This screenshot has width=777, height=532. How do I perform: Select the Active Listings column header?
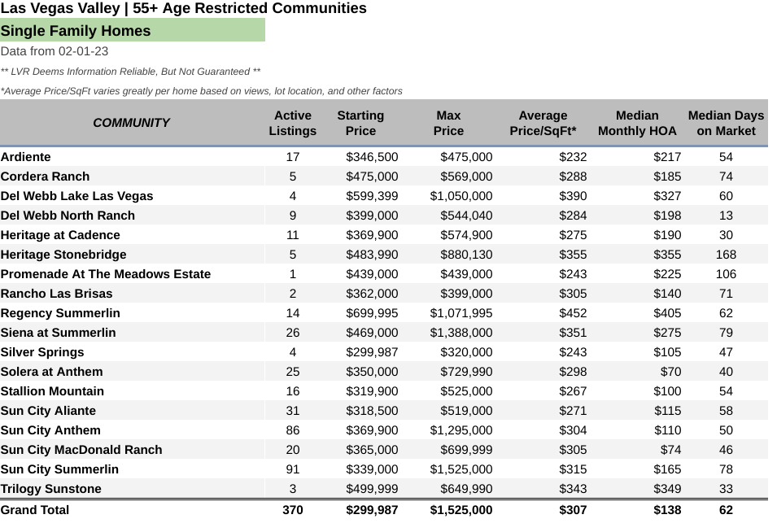(x=292, y=123)
